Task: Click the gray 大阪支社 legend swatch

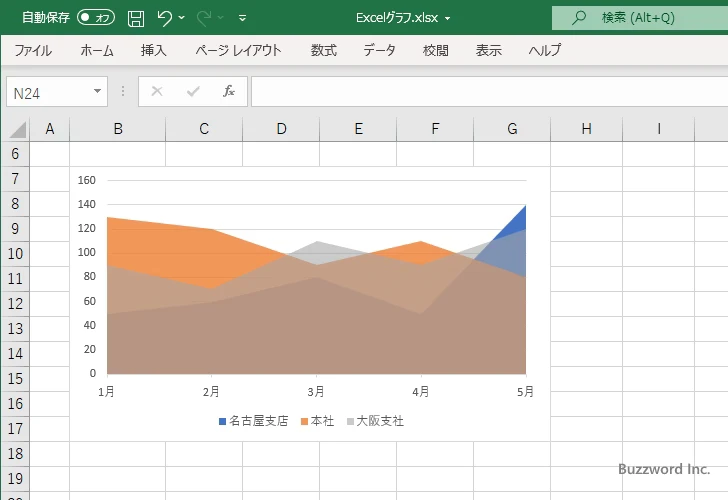Action: (x=350, y=422)
